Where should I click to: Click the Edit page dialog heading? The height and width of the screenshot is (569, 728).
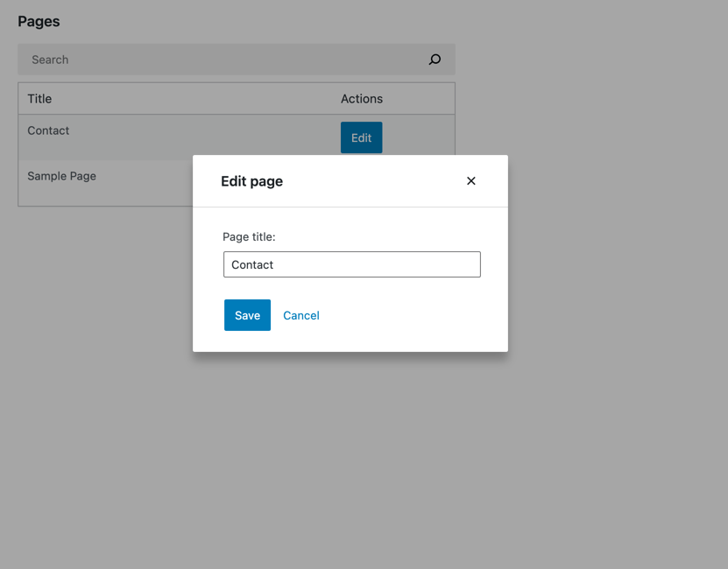click(251, 181)
